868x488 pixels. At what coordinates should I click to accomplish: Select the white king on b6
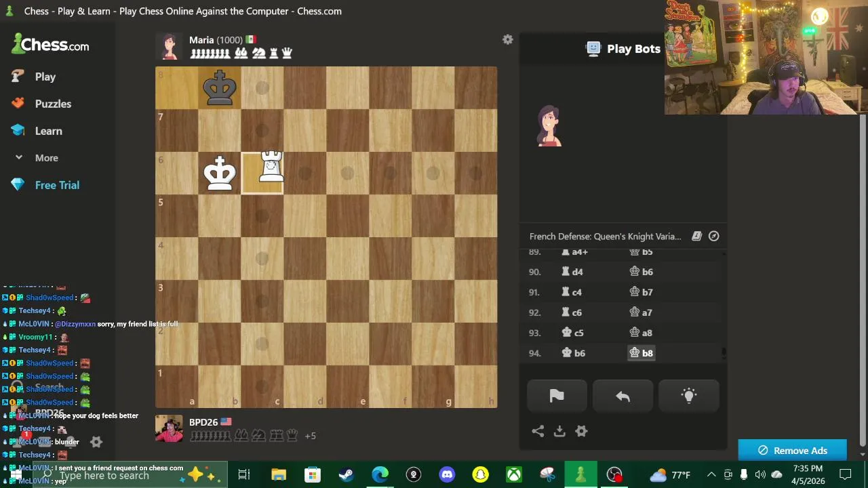pos(220,174)
